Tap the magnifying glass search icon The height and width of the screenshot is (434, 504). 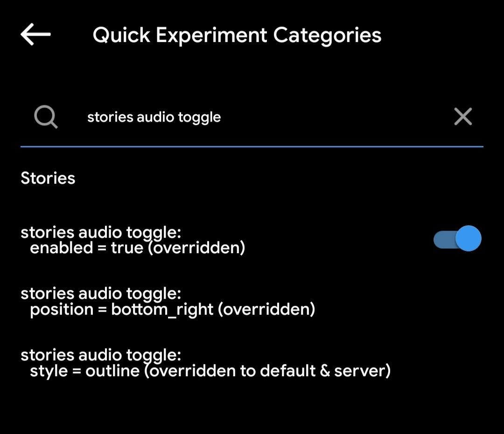click(x=46, y=117)
